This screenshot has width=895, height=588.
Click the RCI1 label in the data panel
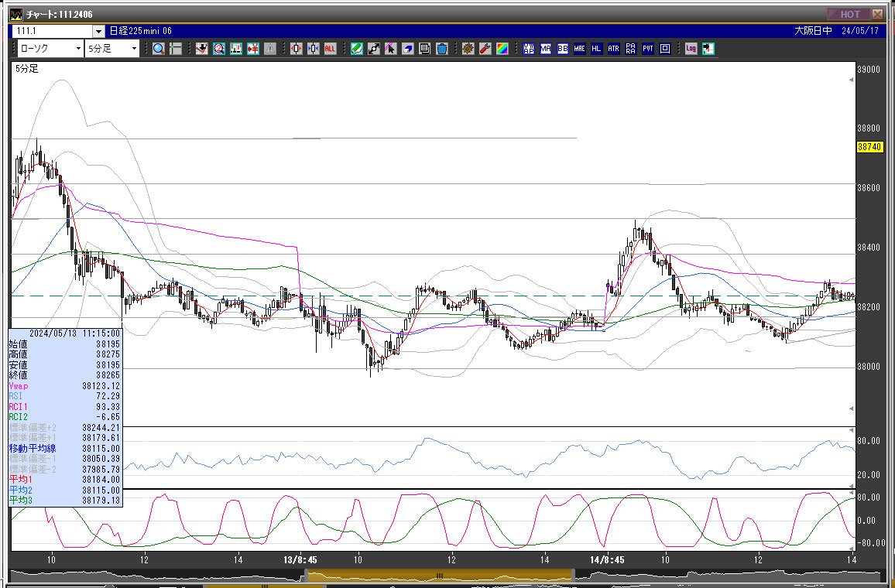click(19, 407)
